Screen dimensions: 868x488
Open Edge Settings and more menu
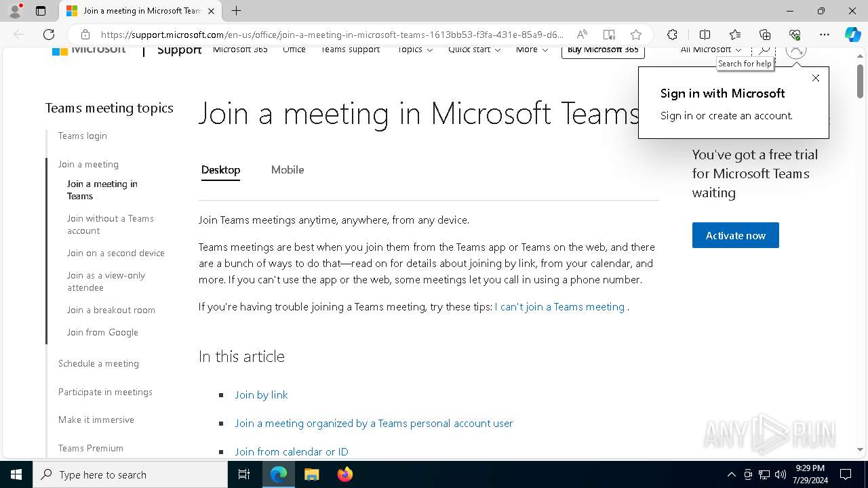coord(825,35)
